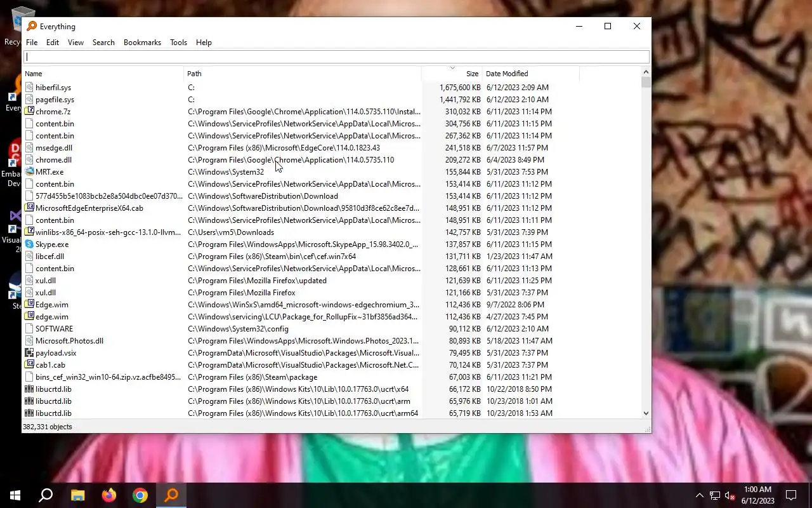Click the size value 1,675,600 KB
The width and height of the screenshot is (812, 508).
(460, 87)
